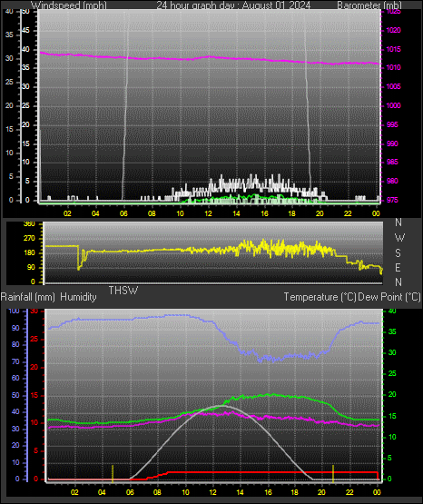Click hour tick 18 on windspeed graph
The width and height of the screenshot is (423, 504).
pos(292,213)
